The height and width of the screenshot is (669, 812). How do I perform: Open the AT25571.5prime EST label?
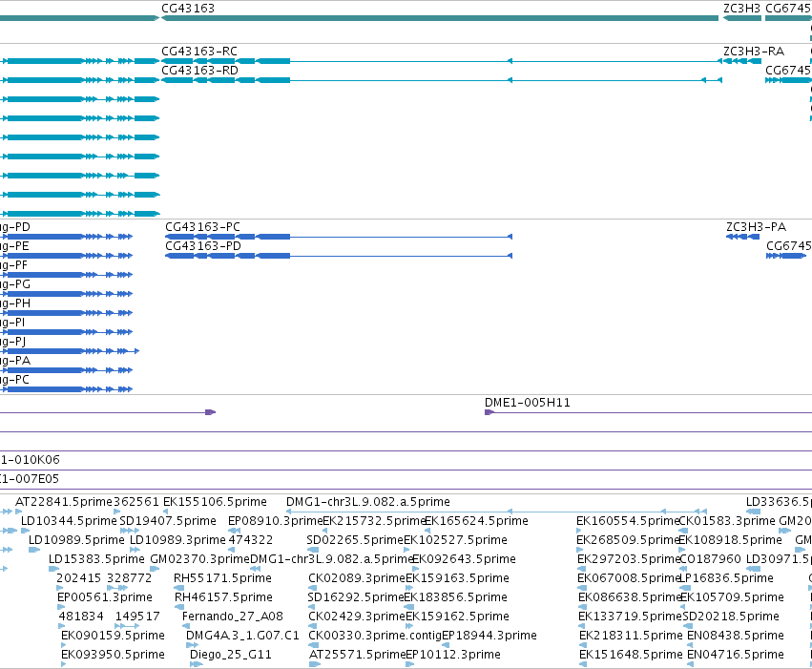(x=357, y=655)
